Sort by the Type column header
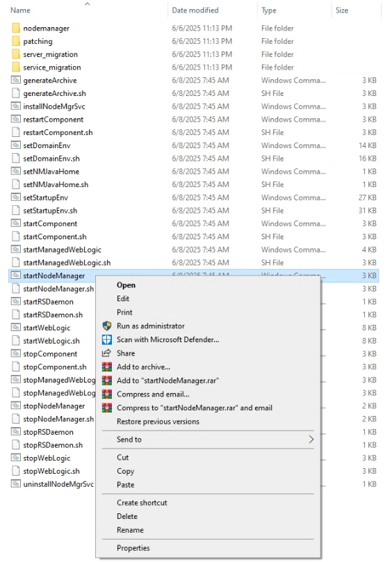The width and height of the screenshot is (392, 562). (x=269, y=10)
